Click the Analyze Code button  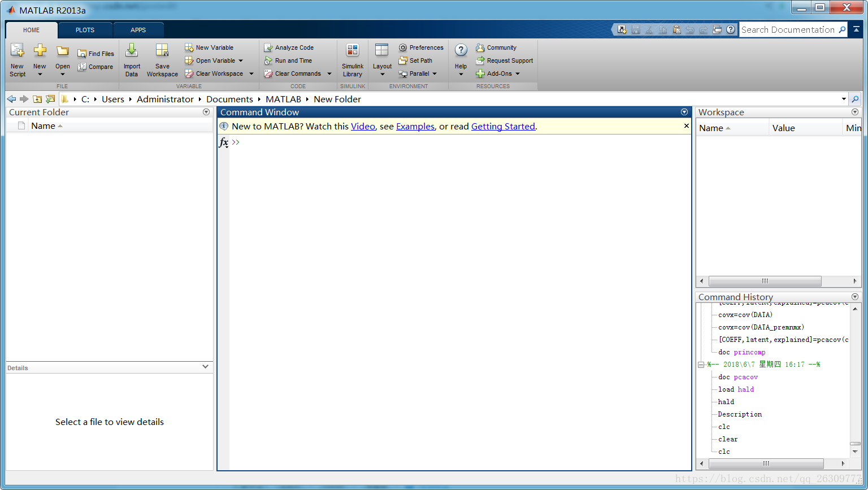289,47
